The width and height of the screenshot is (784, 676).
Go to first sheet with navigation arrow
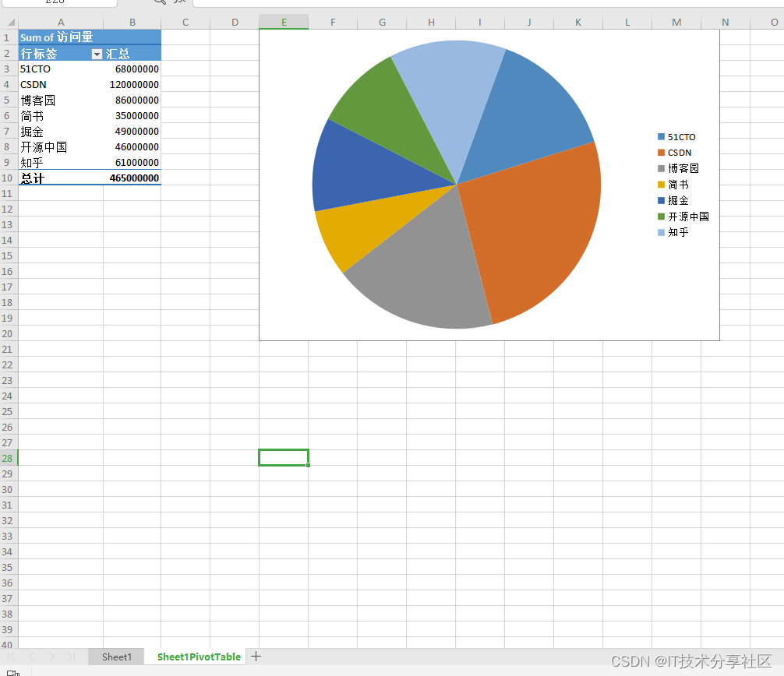click(12, 657)
